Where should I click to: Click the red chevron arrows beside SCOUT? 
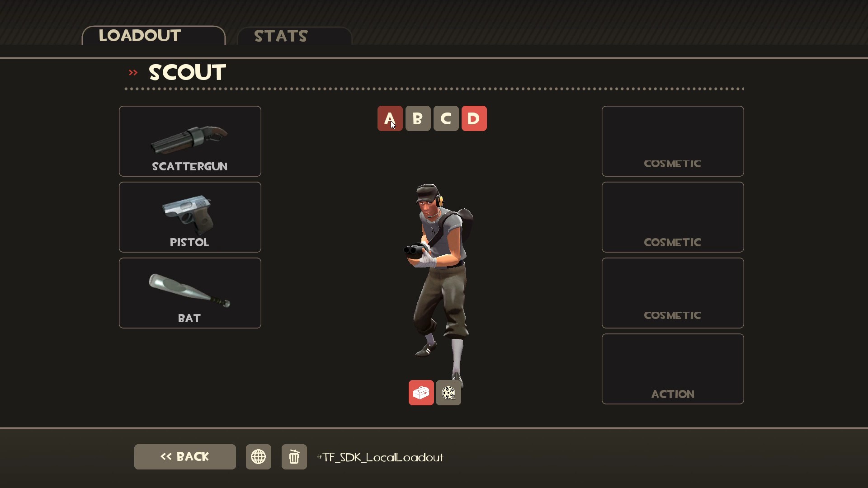tap(133, 73)
